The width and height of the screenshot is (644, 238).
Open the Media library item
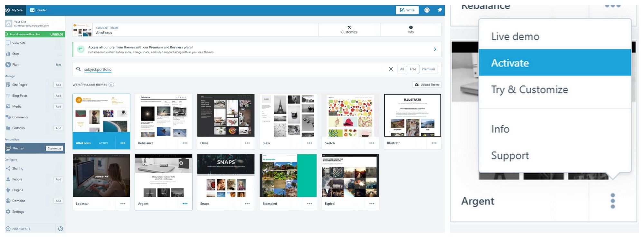[17, 106]
